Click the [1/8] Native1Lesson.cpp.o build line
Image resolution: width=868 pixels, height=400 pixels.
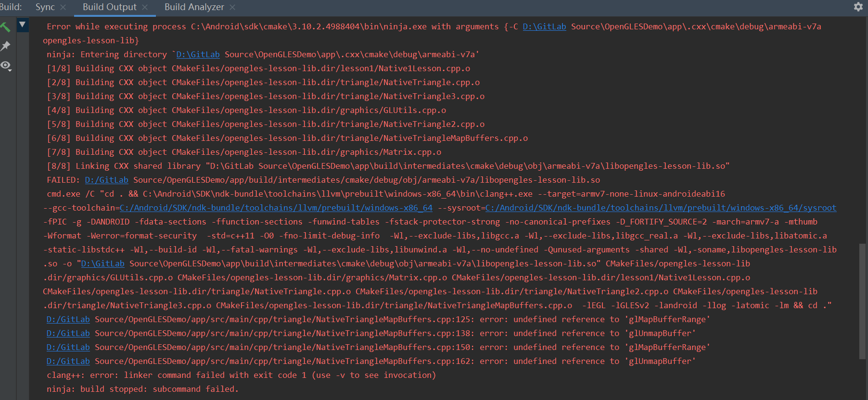[258, 69]
